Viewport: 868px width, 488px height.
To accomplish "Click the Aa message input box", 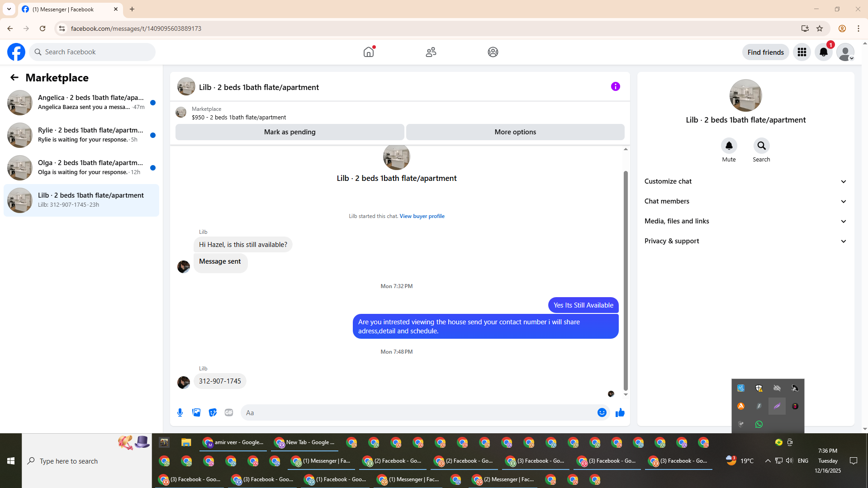I will tap(419, 412).
